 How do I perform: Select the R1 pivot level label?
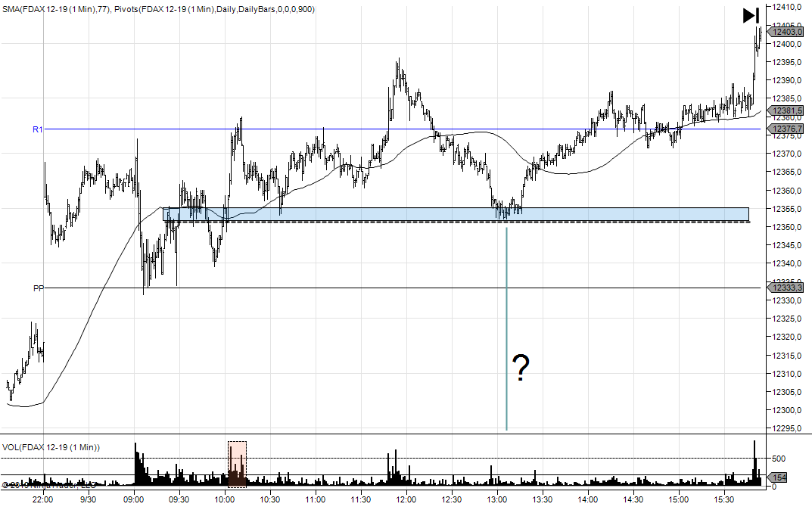[37, 129]
